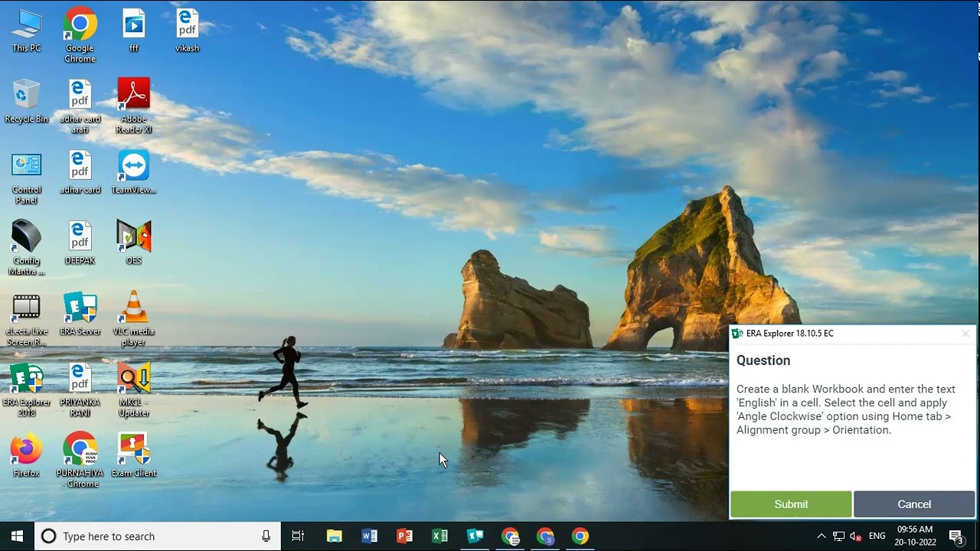980x551 pixels.
Task: Select the PURNAHIYA - Chrome shortcut
Action: point(80,461)
